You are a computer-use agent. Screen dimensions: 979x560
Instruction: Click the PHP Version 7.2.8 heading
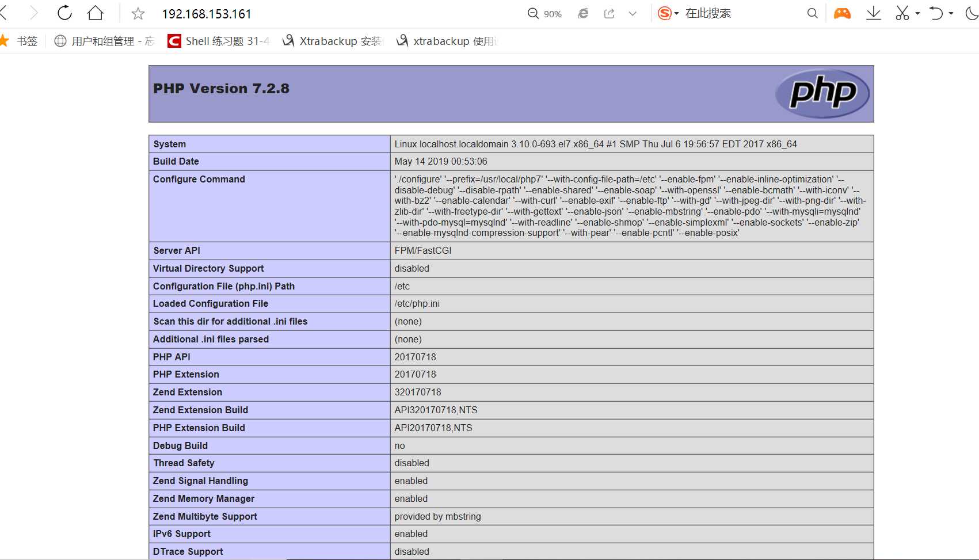tap(221, 89)
